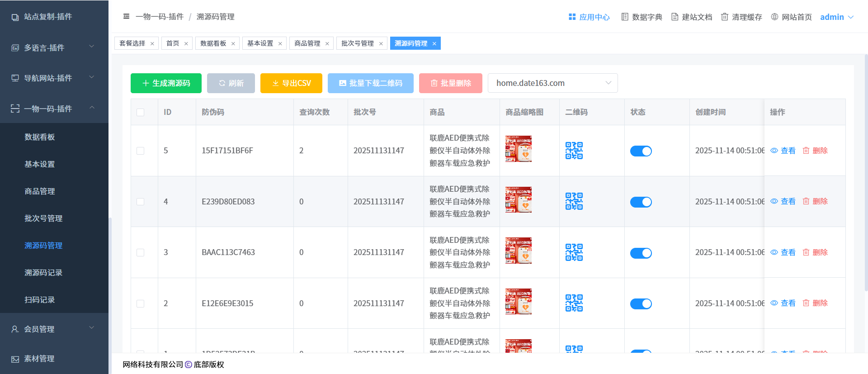Close the 批次号管理 tab with its X
Viewport: 868px width, 374px height.
pyautogui.click(x=381, y=44)
